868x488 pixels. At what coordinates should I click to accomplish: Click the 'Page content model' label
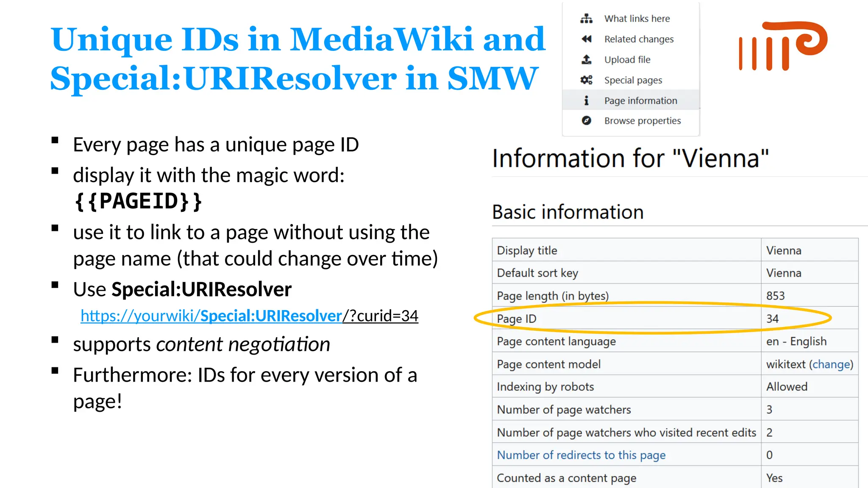(548, 364)
